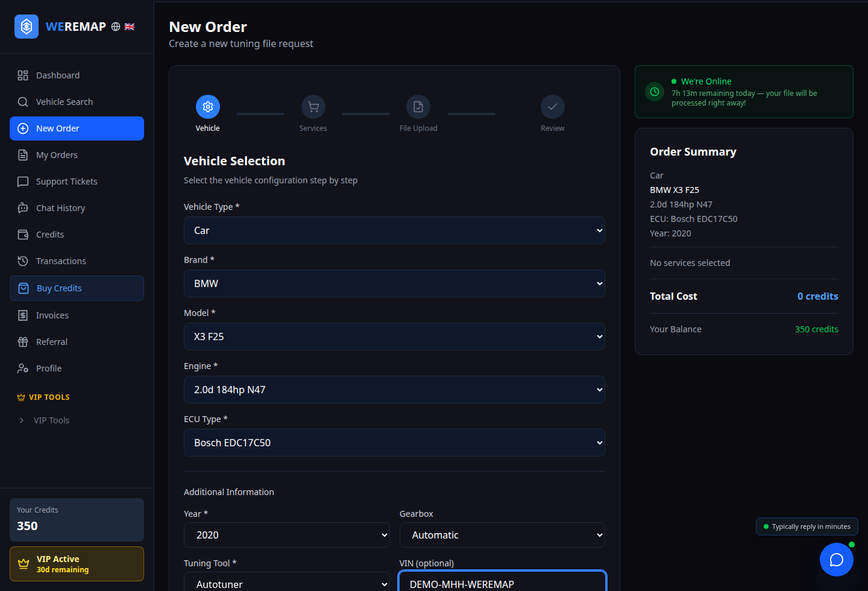Viewport: 868px width, 591px height.
Task: Click the Buy Credits button
Action: coord(77,288)
